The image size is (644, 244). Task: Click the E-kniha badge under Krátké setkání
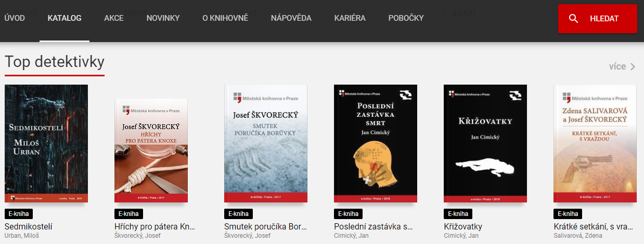[568, 214]
